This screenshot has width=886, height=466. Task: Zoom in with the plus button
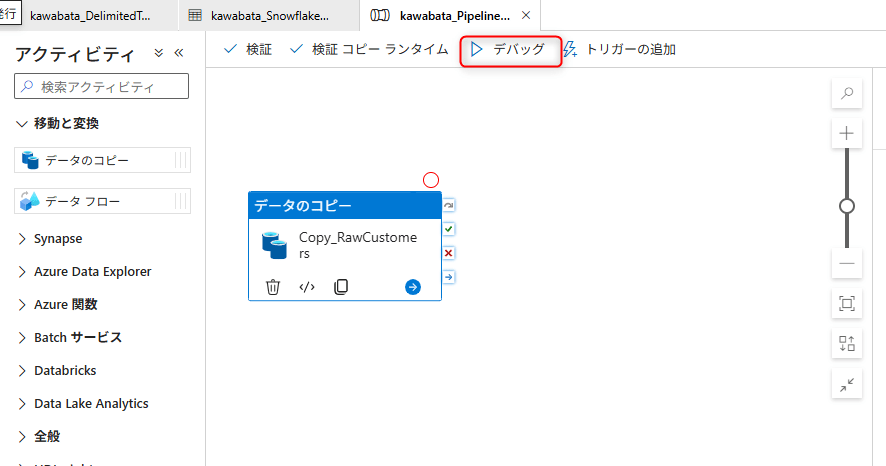(x=846, y=133)
